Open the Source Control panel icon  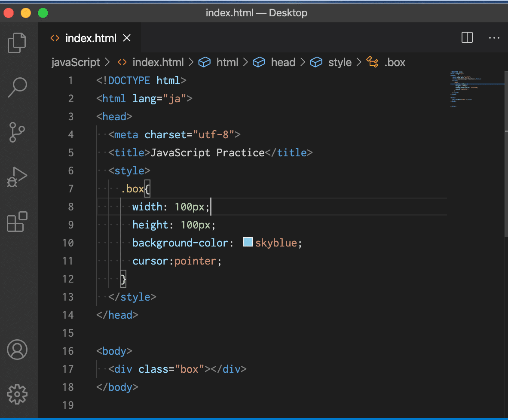pyautogui.click(x=17, y=132)
